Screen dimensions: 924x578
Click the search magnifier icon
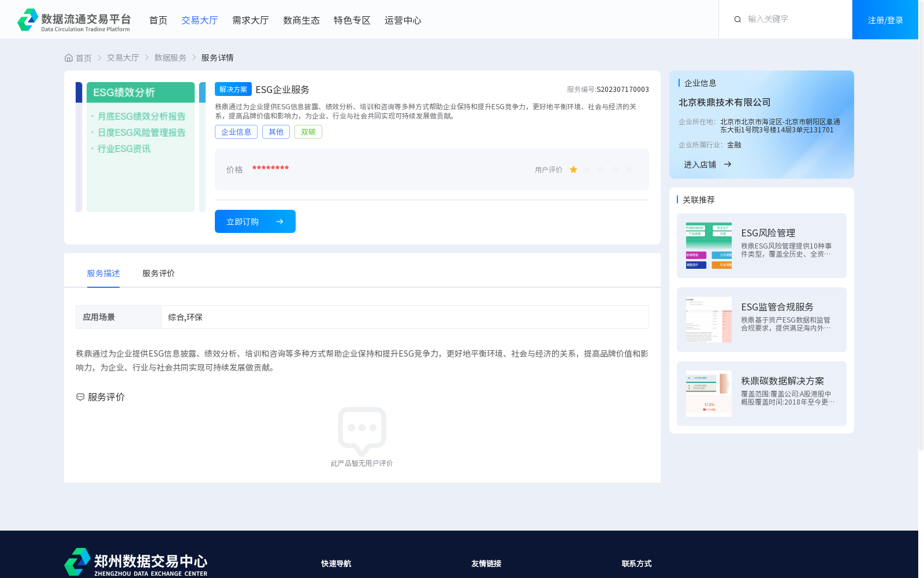click(x=737, y=20)
